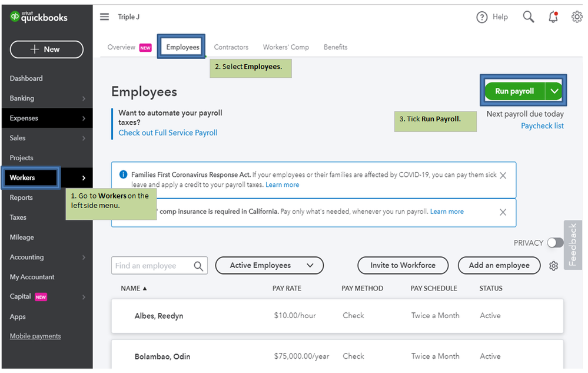Open notifications bell icon

[x=553, y=17]
